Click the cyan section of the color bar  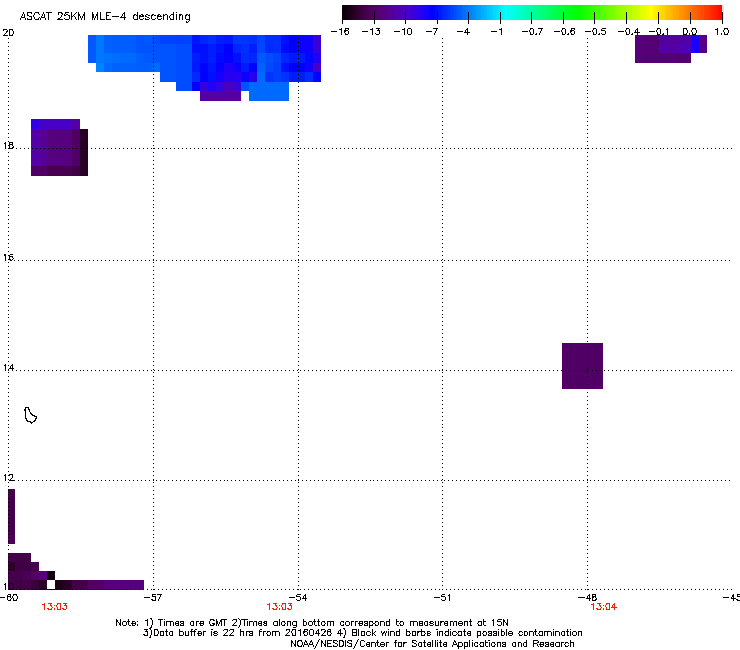[x=505, y=13]
